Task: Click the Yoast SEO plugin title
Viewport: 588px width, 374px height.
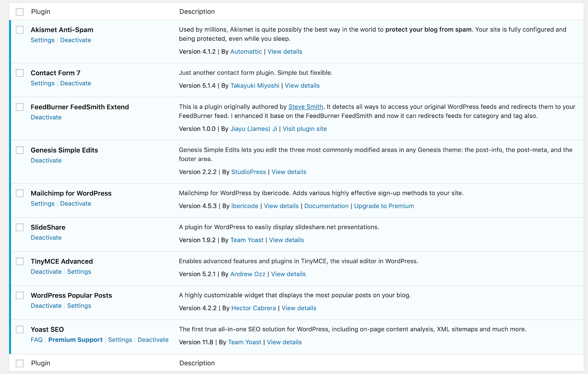Action: coord(47,330)
